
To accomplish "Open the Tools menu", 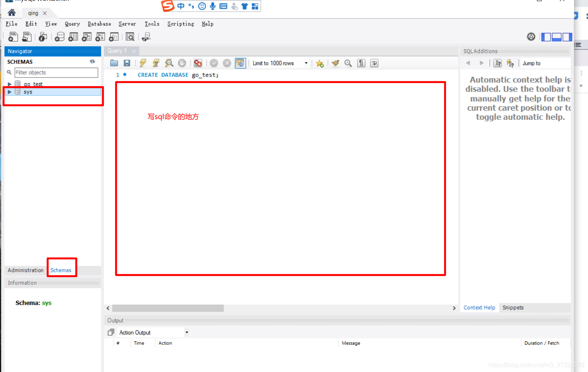I will click(x=152, y=24).
